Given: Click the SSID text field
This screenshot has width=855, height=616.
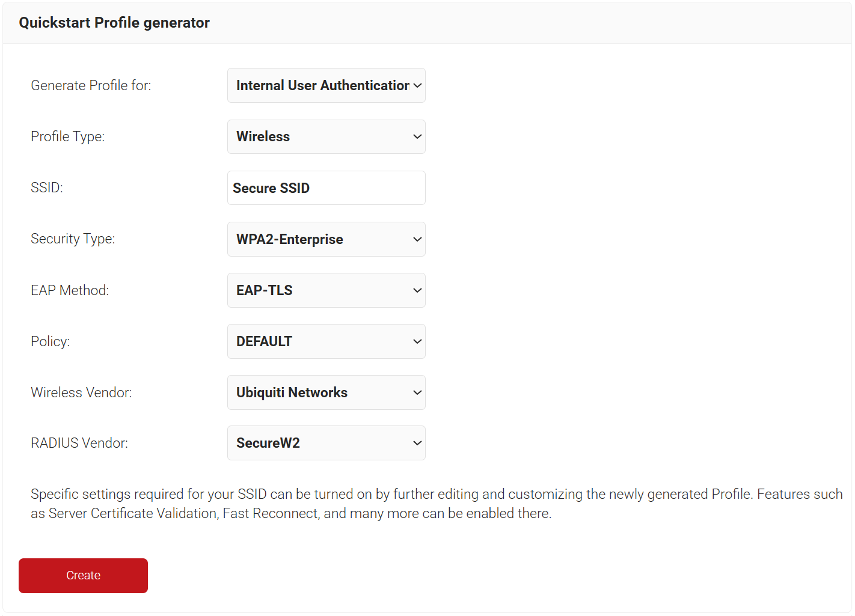Looking at the screenshot, I should (x=326, y=188).
